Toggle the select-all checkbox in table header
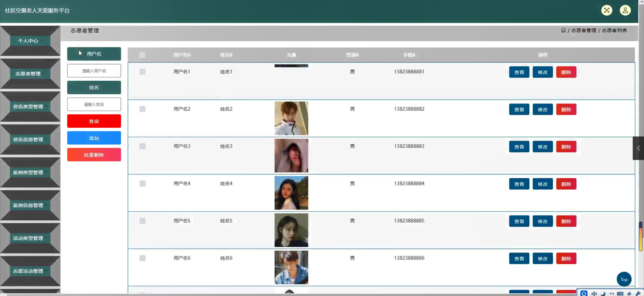 coord(142,55)
